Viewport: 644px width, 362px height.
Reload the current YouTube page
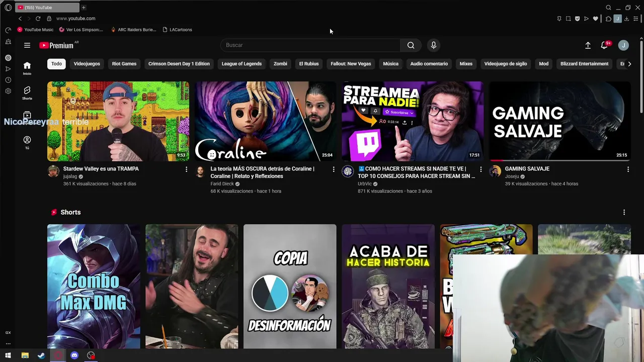pos(38,19)
